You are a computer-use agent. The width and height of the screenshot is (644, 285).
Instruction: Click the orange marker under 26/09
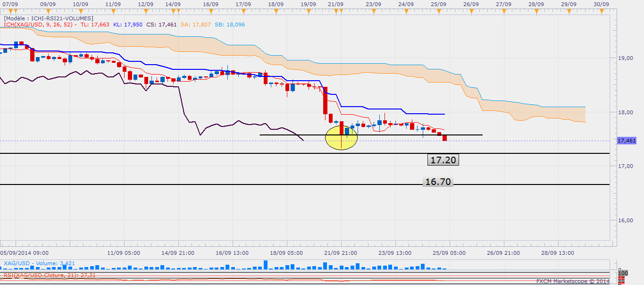[x=471, y=11]
